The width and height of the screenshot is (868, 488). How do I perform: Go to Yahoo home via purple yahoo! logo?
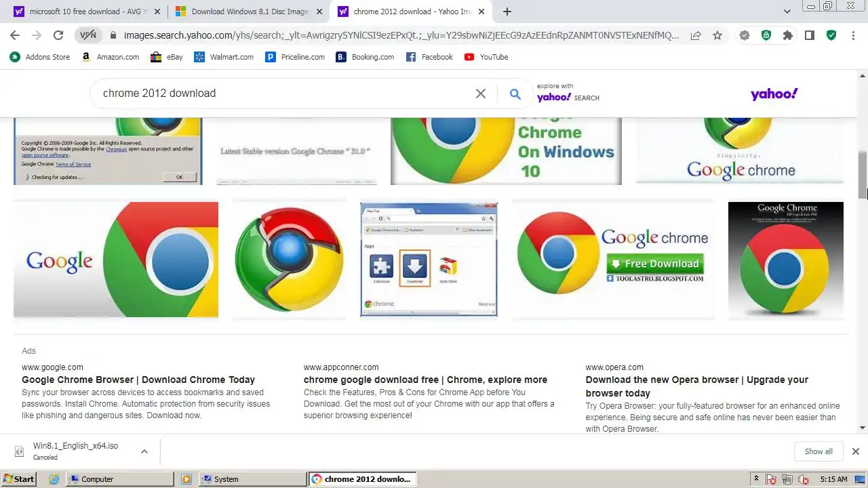[774, 94]
